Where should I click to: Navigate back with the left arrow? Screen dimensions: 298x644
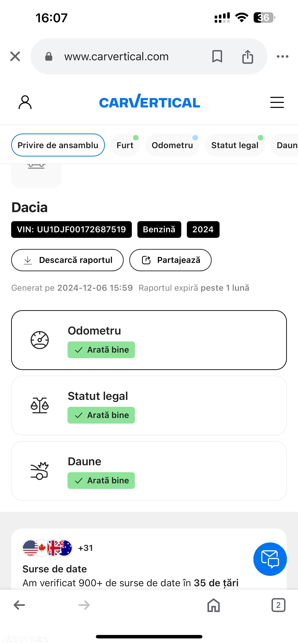[x=19, y=605]
